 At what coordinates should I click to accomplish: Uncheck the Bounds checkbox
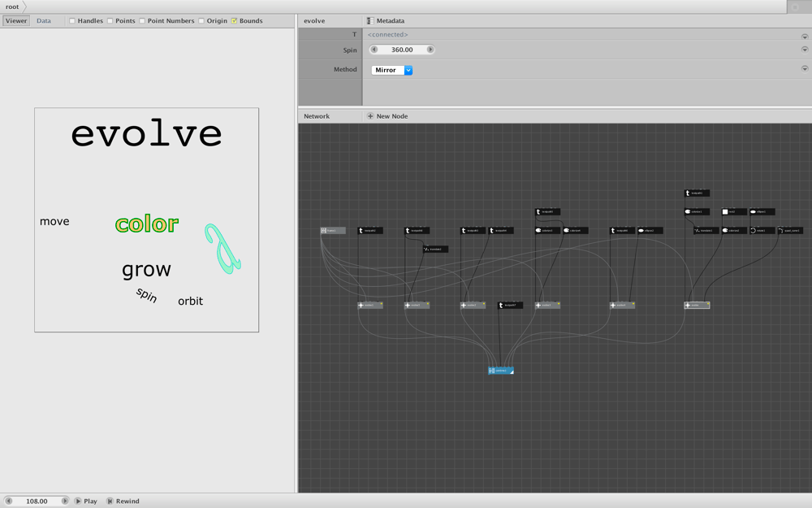[x=234, y=21]
